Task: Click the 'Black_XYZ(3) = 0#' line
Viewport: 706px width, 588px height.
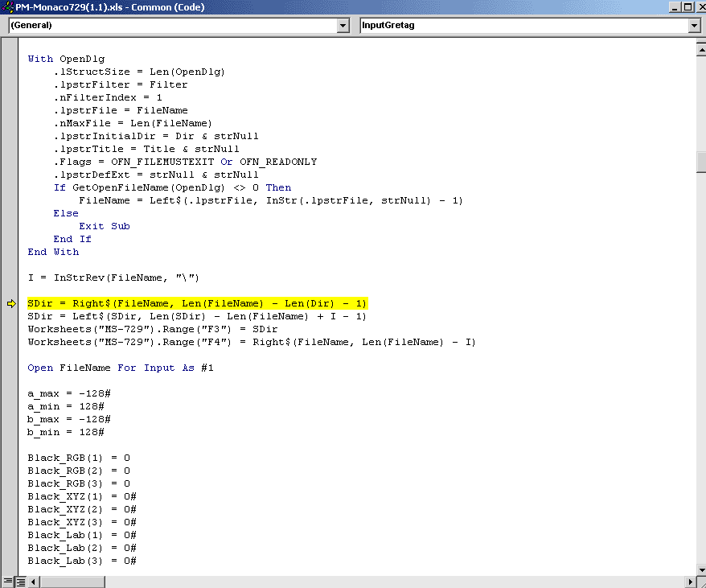Action: [x=82, y=522]
